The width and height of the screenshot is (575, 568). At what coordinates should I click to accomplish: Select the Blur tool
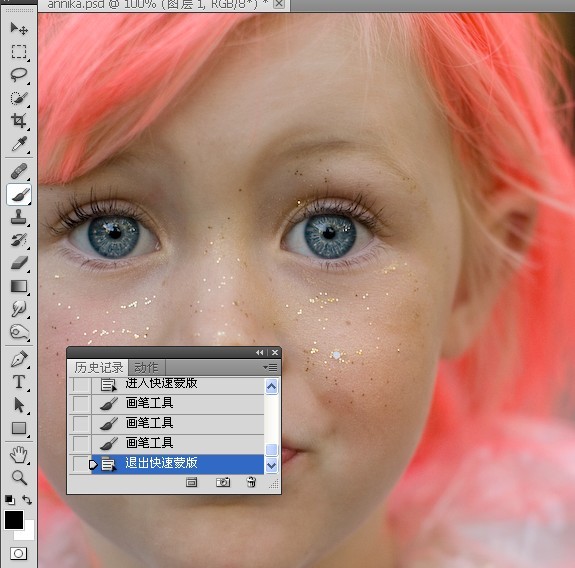(x=19, y=309)
